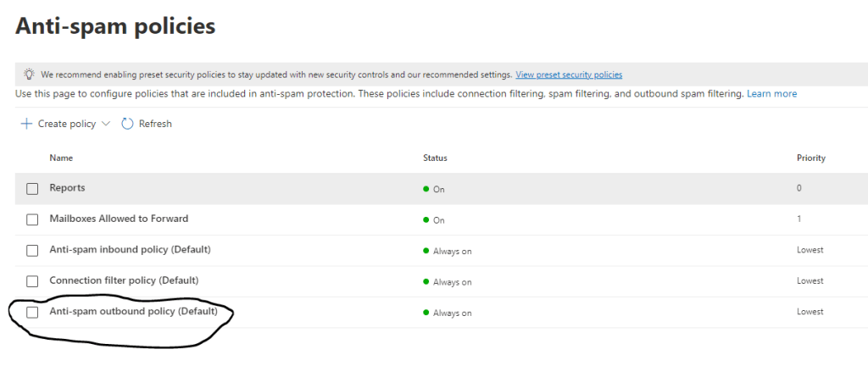The image size is (868, 377).
Task: Open Mailboxes Allowed to Forward policy
Action: point(119,219)
